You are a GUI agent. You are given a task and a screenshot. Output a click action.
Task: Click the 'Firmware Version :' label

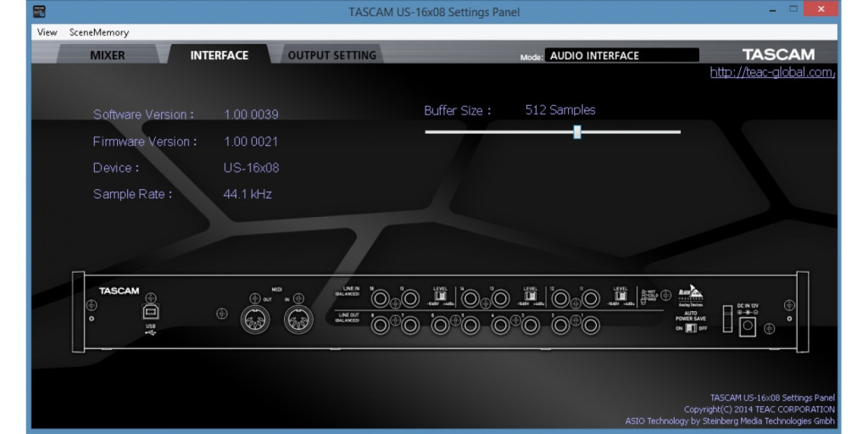click(x=145, y=142)
